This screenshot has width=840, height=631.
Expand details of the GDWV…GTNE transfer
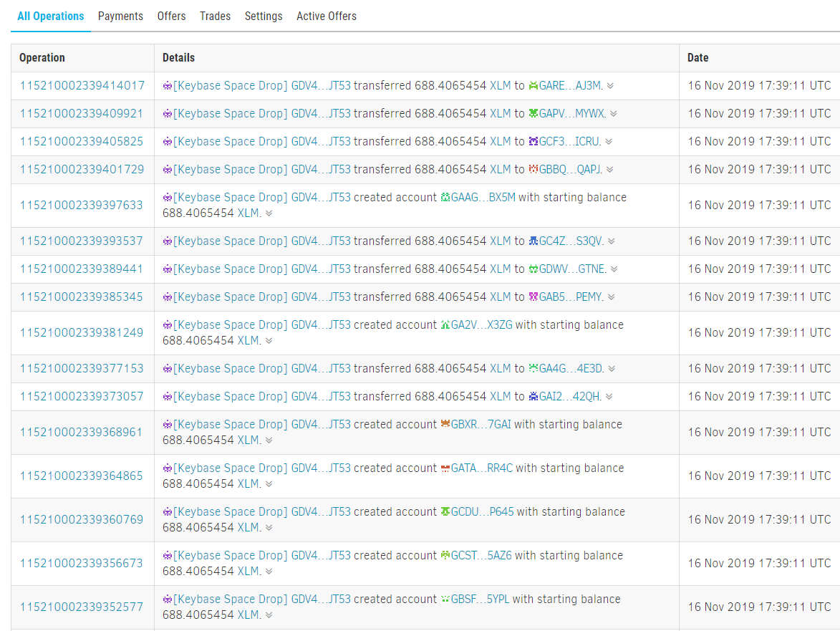coord(614,269)
